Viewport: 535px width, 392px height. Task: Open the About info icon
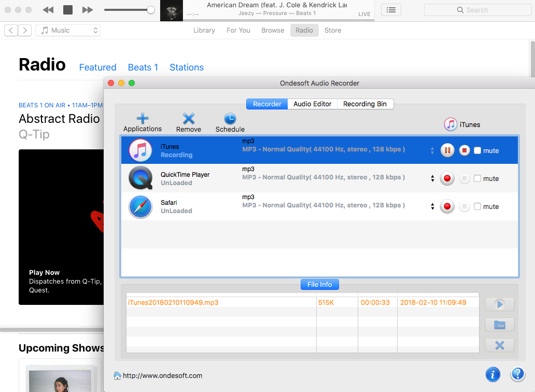(492, 374)
